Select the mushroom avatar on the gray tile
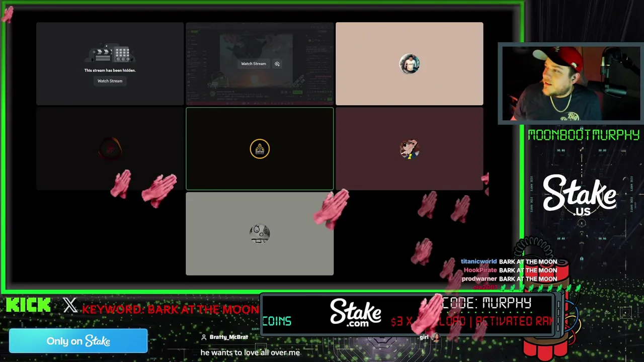Image resolution: width=644 pixels, height=362 pixels. pos(260,234)
